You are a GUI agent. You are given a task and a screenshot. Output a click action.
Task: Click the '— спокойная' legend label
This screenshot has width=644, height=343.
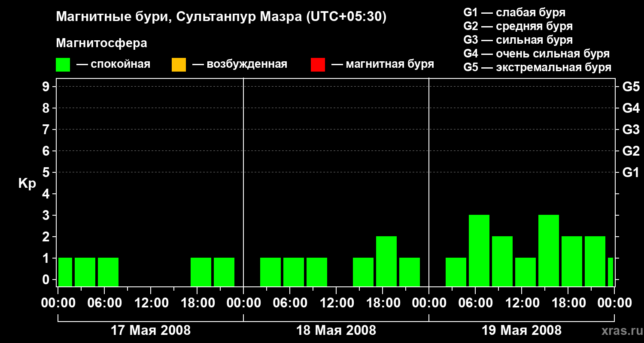(x=113, y=64)
